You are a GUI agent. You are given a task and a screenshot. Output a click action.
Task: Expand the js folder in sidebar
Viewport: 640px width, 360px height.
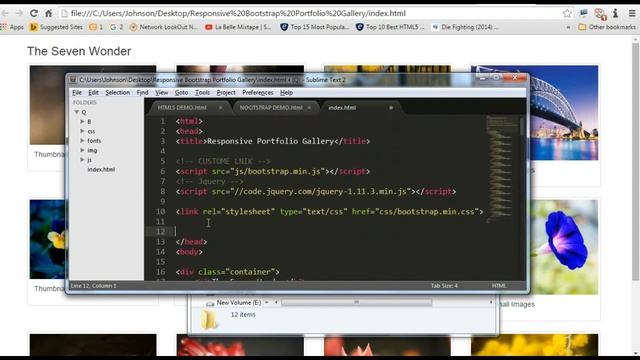tap(82, 160)
